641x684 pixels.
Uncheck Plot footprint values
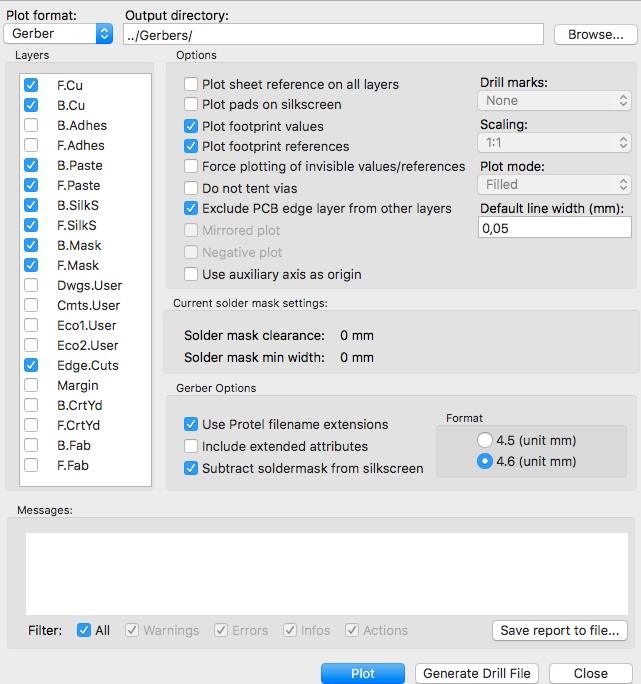[x=191, y=127]
